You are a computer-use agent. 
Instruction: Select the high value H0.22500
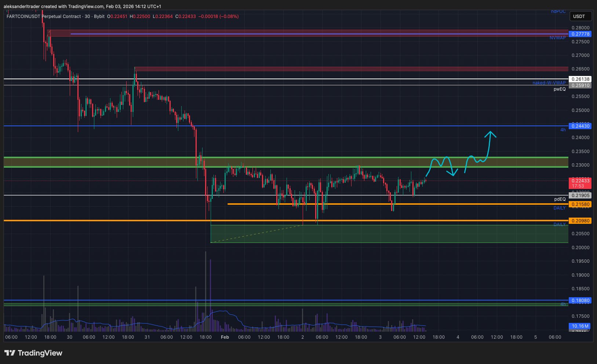click(140, 17)
